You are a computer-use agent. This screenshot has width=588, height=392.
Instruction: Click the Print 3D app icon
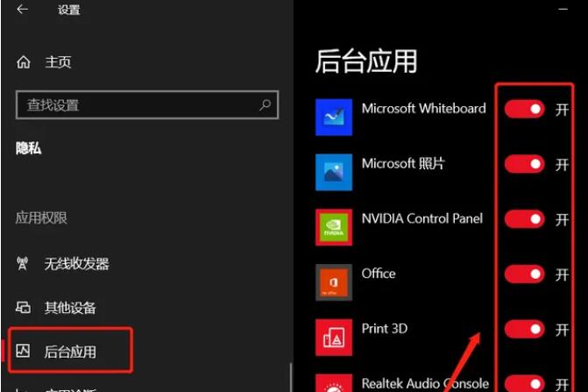[x=334, y=338]
